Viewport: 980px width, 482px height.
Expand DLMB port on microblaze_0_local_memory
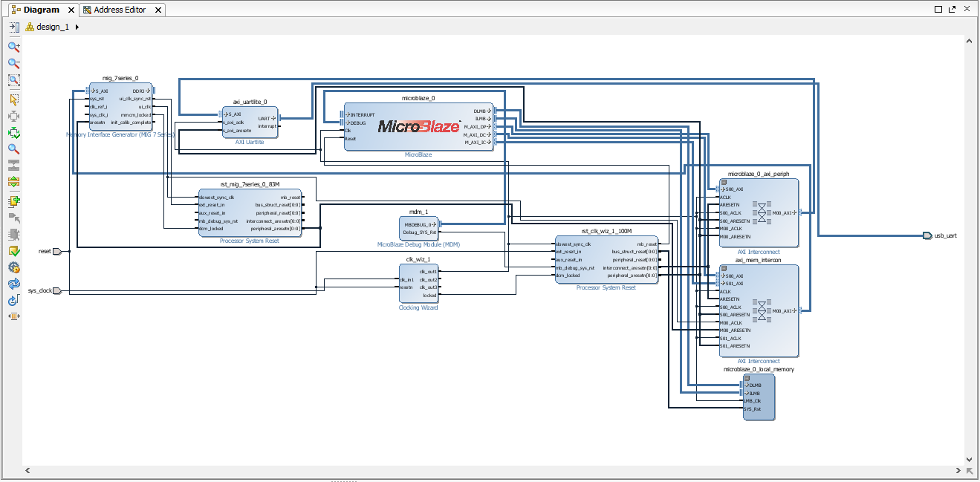[x=746, y=385]
